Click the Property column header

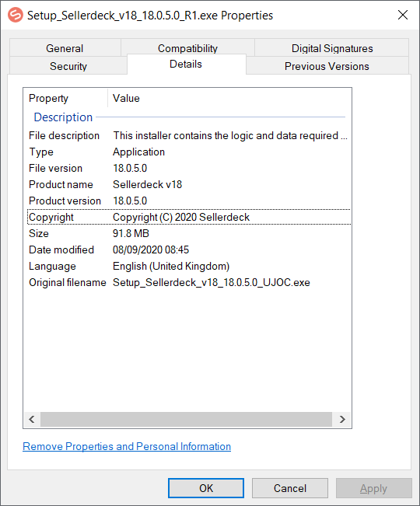(65, 98)
